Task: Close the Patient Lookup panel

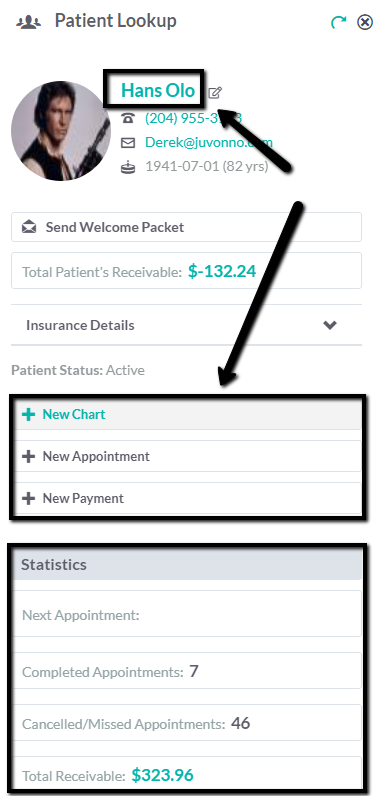Action: tap(365, 22)
